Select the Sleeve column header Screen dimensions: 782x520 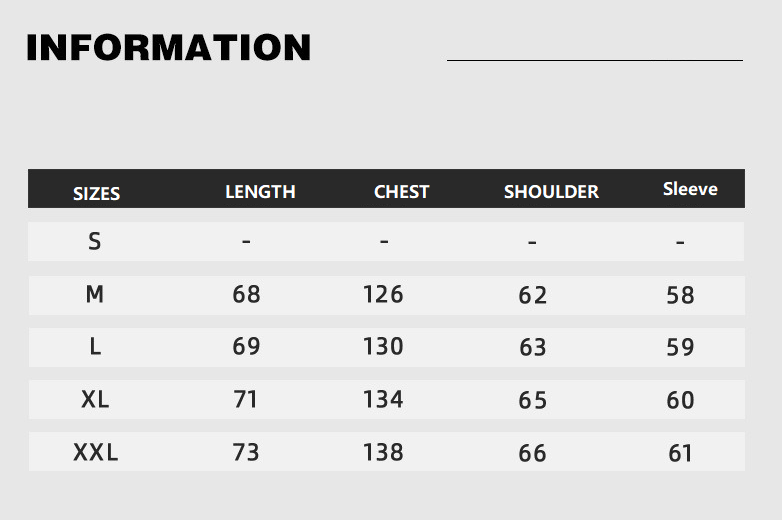690,189
